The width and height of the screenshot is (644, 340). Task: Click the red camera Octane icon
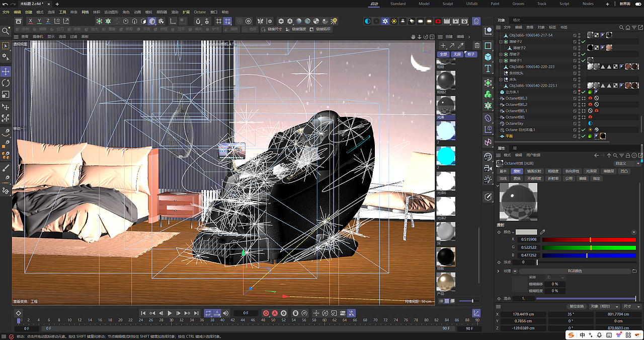pyautogui.click(x=438, y=21)
